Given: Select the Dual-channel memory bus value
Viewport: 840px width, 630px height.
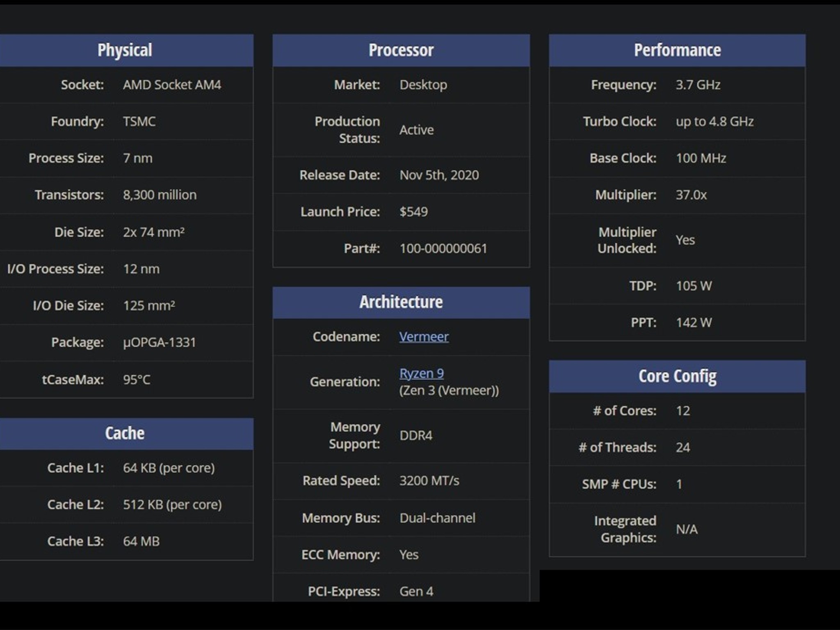Looking at the screenshot, I should [437, 518].
